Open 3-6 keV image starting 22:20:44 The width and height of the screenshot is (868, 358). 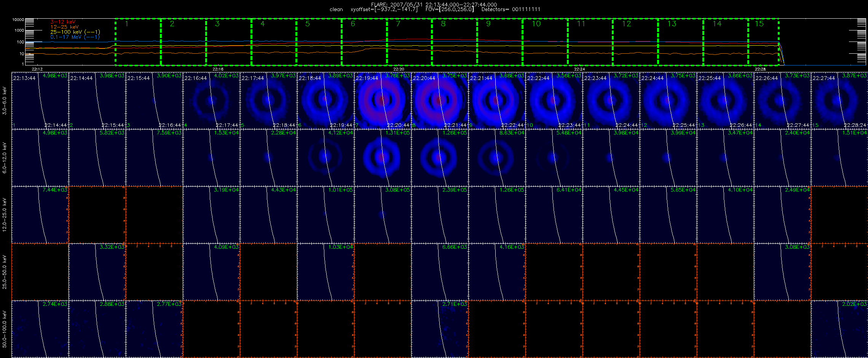(440, 100)
